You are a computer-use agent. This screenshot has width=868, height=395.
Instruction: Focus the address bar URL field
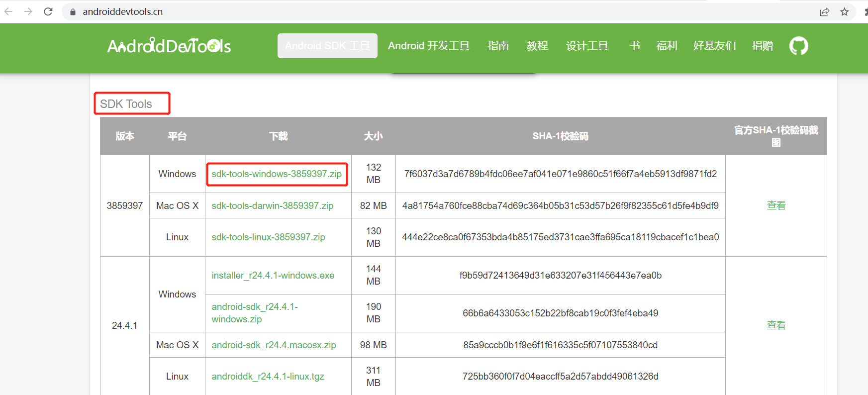(438, 12)
